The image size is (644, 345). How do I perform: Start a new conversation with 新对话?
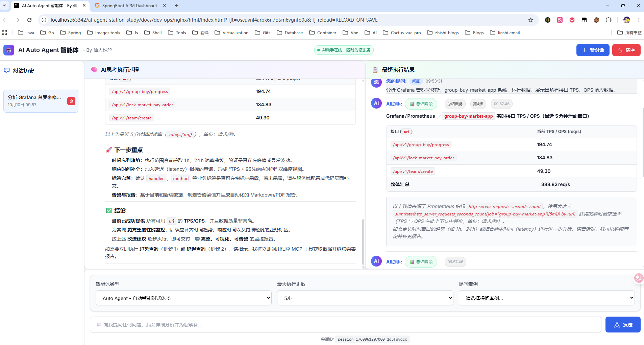593,50
